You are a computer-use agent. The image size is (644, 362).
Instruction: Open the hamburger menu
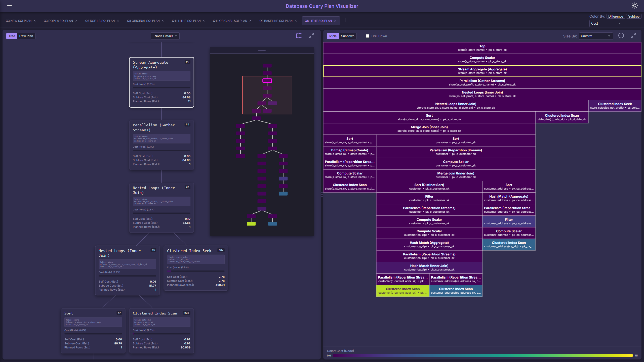click(9, 6)
